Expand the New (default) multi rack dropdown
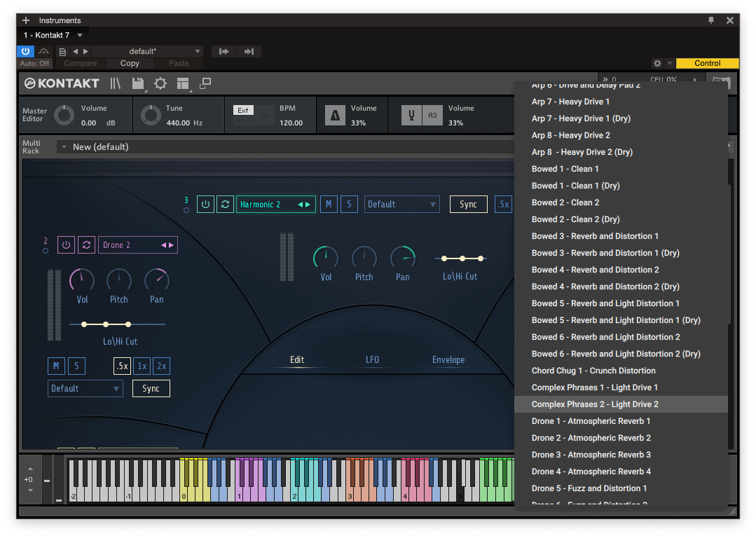This screenshot has width=756, height=538. (x=64, y=146)
